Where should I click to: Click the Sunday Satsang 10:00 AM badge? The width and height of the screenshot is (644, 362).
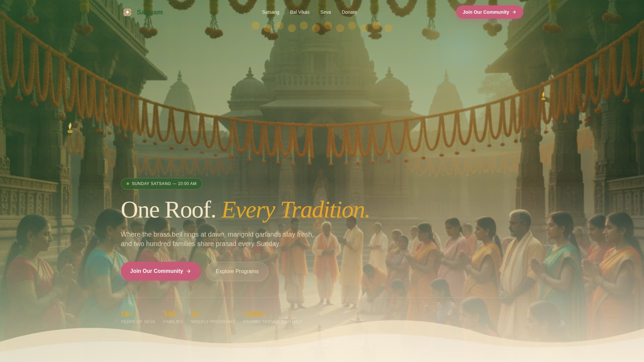[161, 184]
